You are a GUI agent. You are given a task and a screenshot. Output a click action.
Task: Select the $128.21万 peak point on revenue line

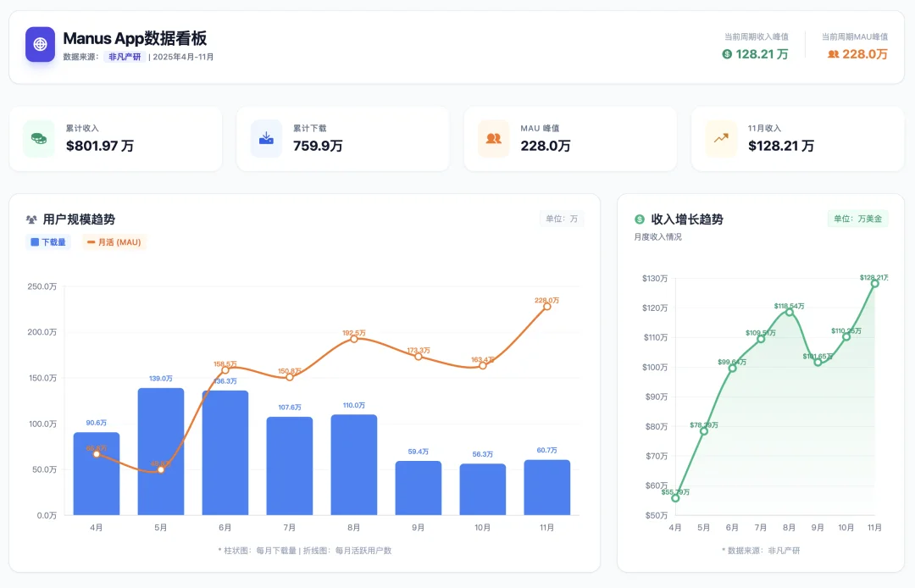(874, 286)
